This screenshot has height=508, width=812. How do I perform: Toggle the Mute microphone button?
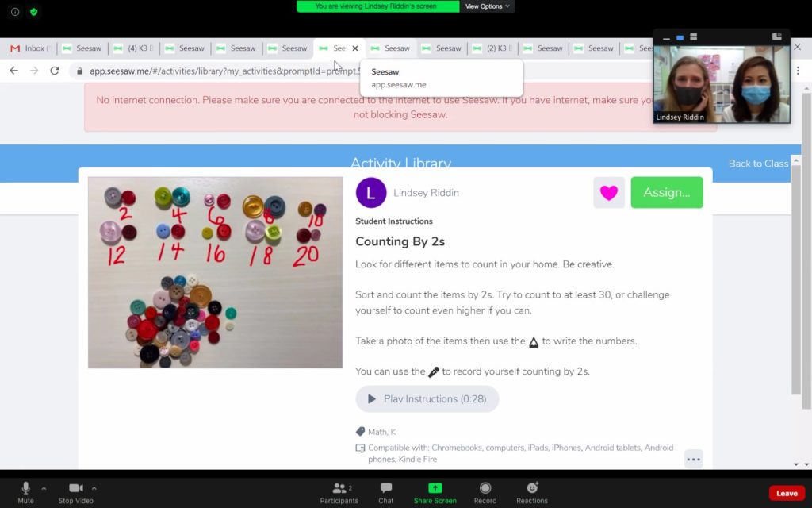click(25, 493)
